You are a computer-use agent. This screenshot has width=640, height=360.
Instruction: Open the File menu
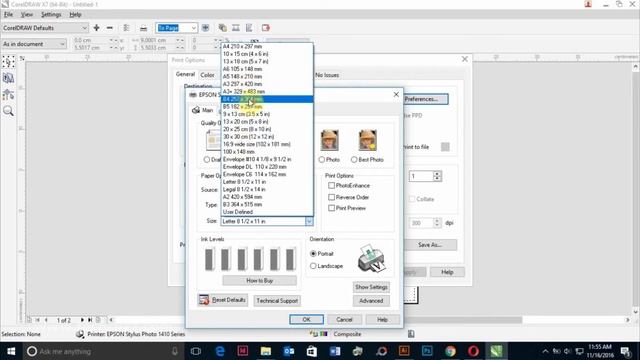[8, 14]
